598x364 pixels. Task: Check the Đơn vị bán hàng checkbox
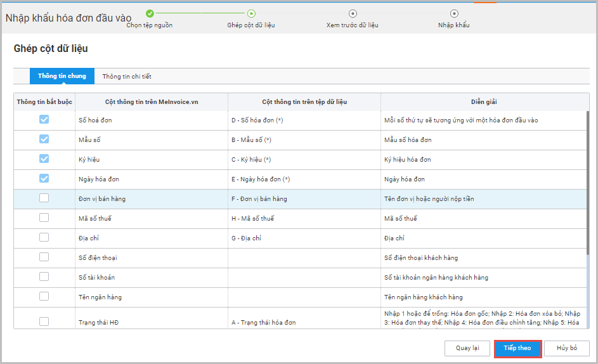tap(44, 198)
